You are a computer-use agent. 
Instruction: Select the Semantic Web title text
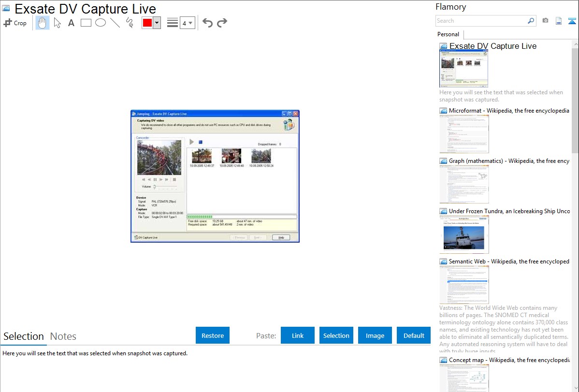coord(509,261)
